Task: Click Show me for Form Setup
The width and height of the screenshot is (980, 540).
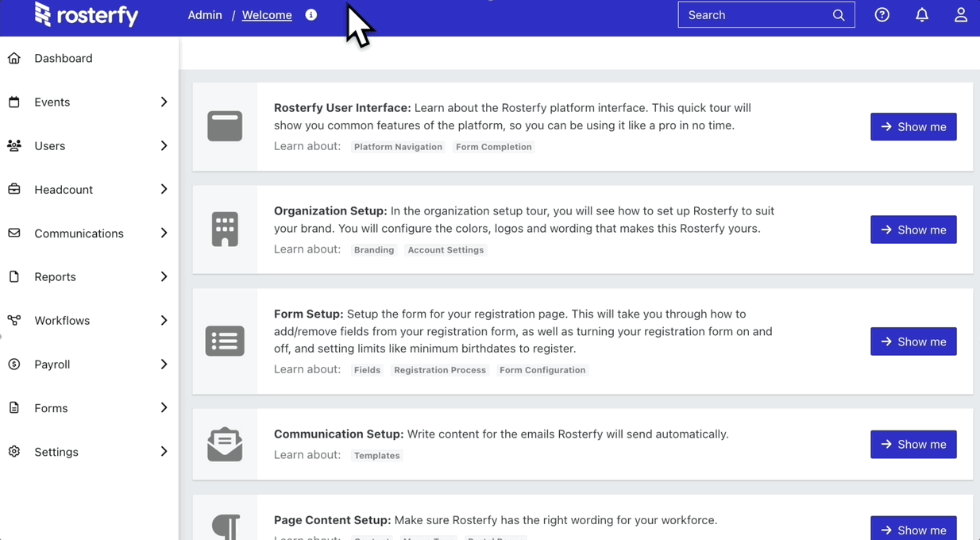Action: 913,341
